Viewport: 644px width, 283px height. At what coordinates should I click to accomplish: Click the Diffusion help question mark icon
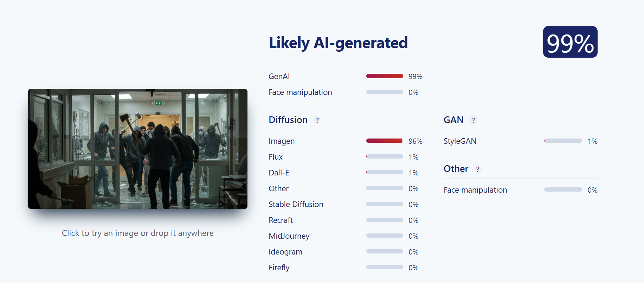pos(317,120)
